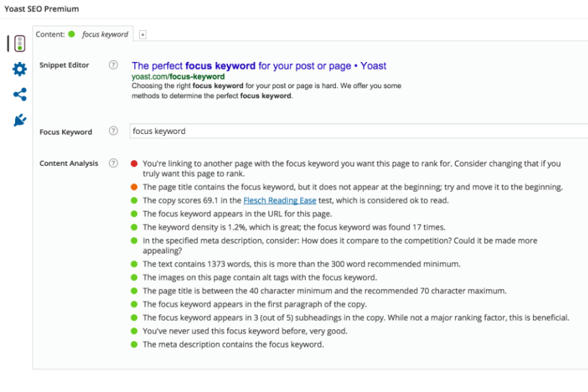
Task: Select 'The keyword density is 1.2%' text
Action: point(294,227)
